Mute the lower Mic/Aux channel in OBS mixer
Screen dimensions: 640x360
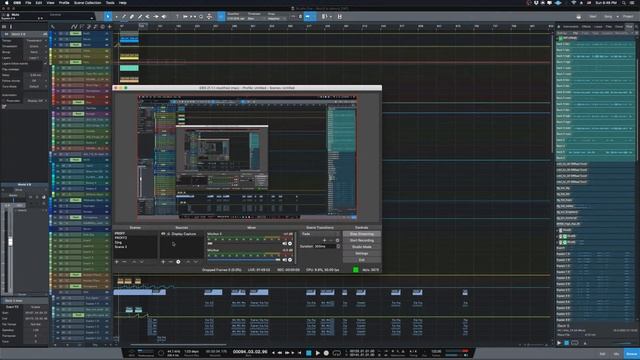pyautogui.click(x=284, y=260)
